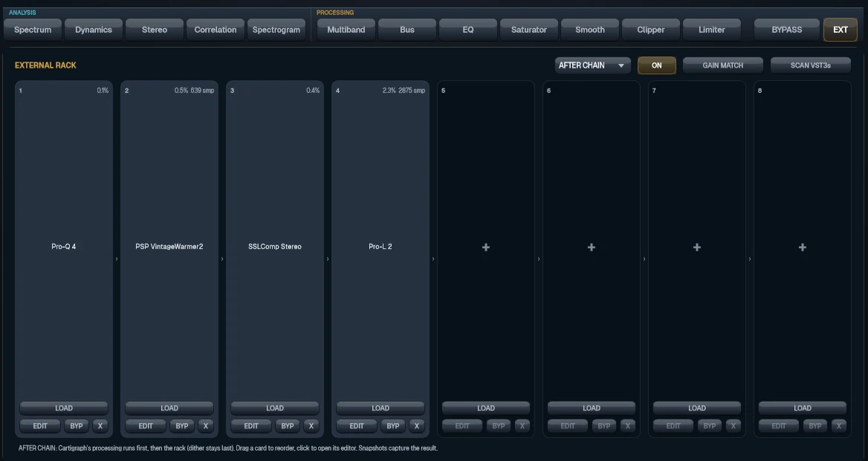Bypass the Pro-L 2 plugin
868x461 pixels.
click(393, 426)
